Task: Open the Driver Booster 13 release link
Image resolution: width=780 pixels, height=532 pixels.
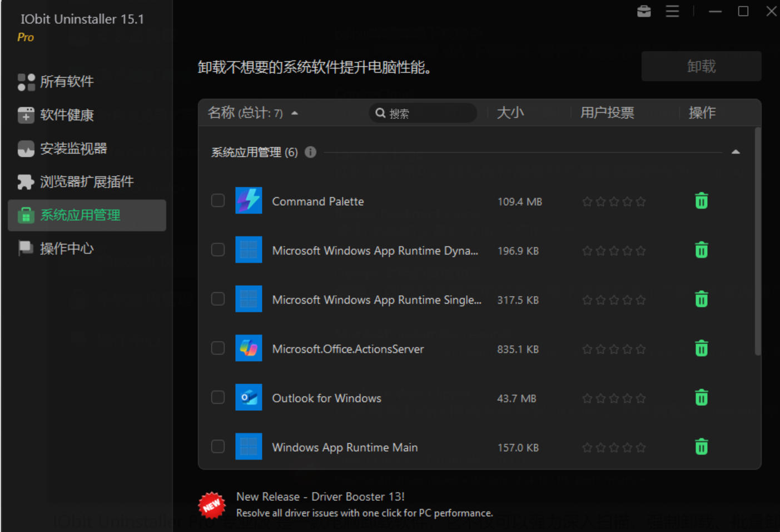Action: tap(320, 496)
